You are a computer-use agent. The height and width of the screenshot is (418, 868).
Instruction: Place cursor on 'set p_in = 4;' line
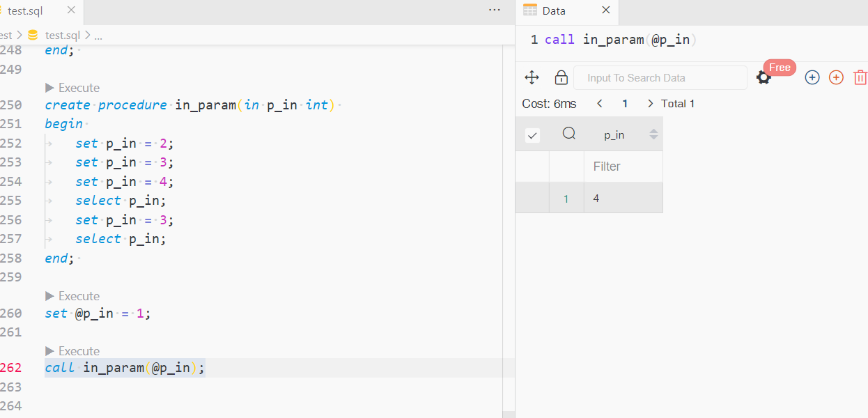[125, 182]
